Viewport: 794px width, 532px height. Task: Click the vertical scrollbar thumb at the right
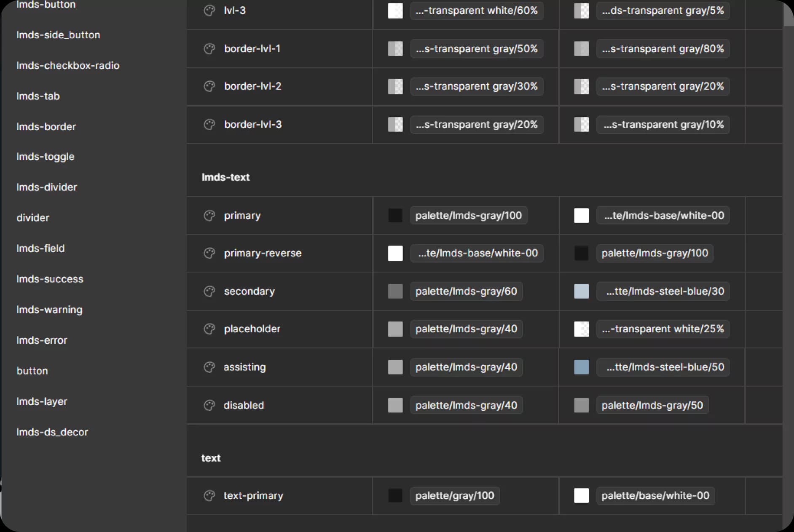(789, 14)
